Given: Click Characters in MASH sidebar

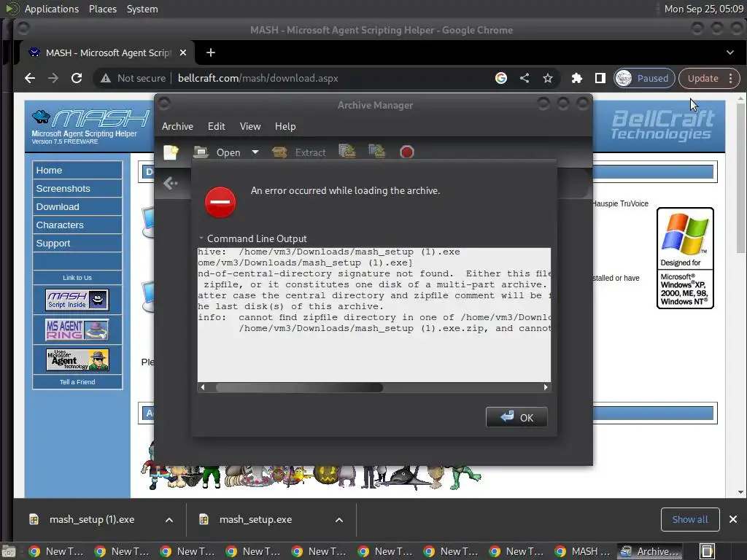Looking at the screenshot, I should (x=77, y=225).
